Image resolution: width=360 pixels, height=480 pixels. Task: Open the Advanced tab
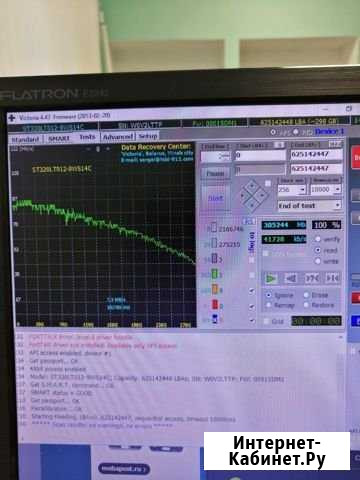pos(118,137)
